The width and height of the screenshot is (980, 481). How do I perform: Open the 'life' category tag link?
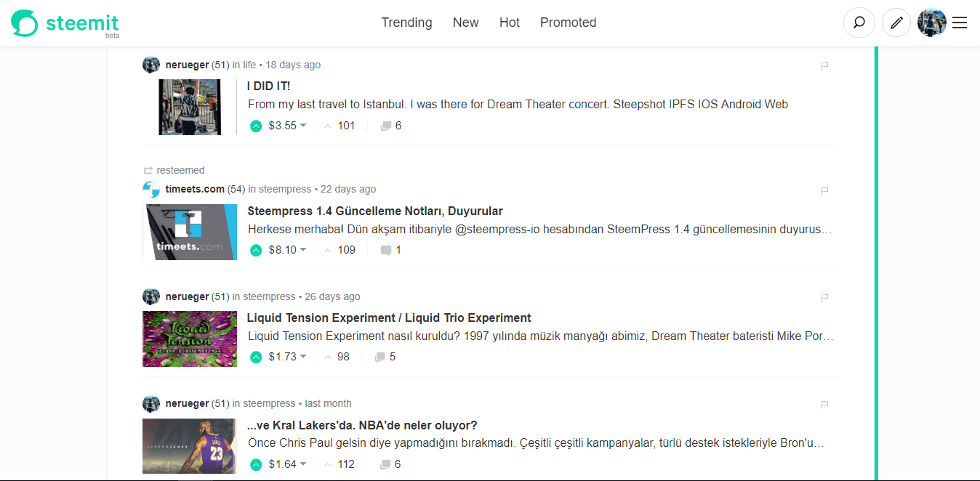coord(249,65)
